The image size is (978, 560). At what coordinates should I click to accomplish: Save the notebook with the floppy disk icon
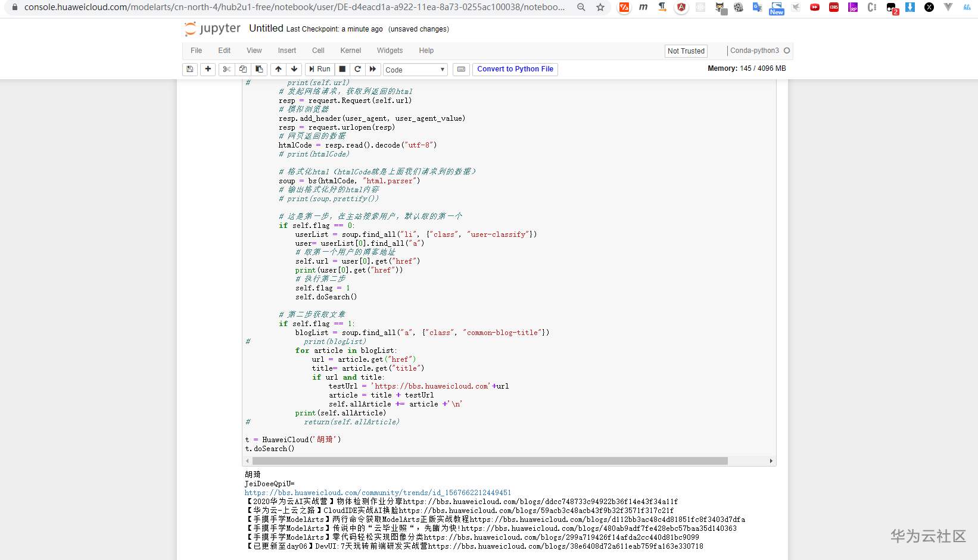190,69
